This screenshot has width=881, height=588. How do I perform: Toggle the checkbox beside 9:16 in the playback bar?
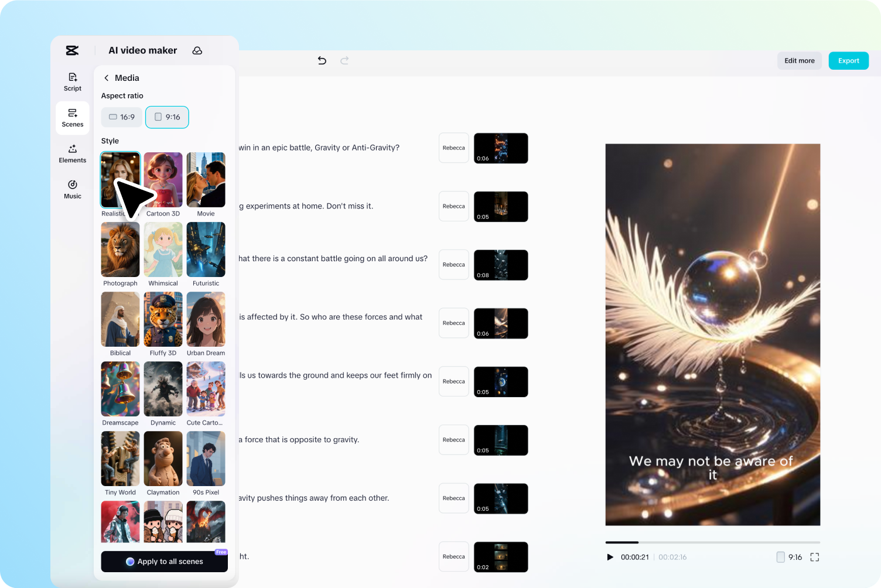pyautogui.click(x=781, y=557)
